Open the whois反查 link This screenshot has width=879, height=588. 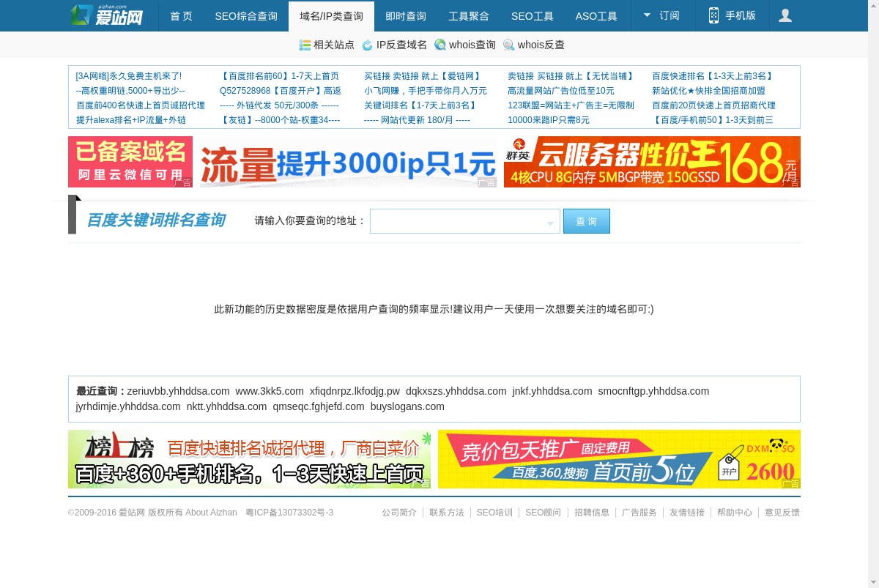541,45
